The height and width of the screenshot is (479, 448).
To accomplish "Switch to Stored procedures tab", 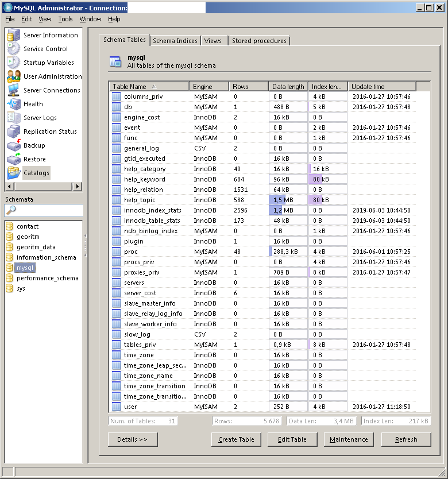I will tap(259, 41).
